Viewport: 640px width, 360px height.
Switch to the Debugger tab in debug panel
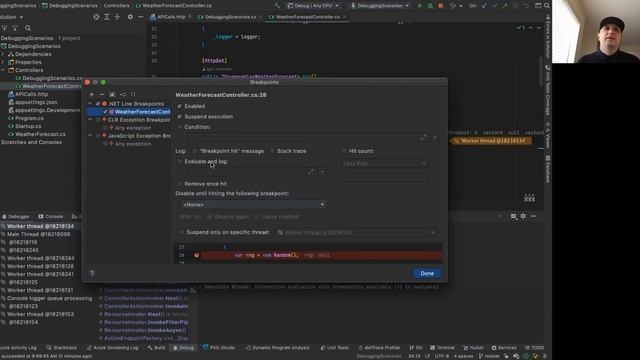pyautogui.click(x=16, y=216)
